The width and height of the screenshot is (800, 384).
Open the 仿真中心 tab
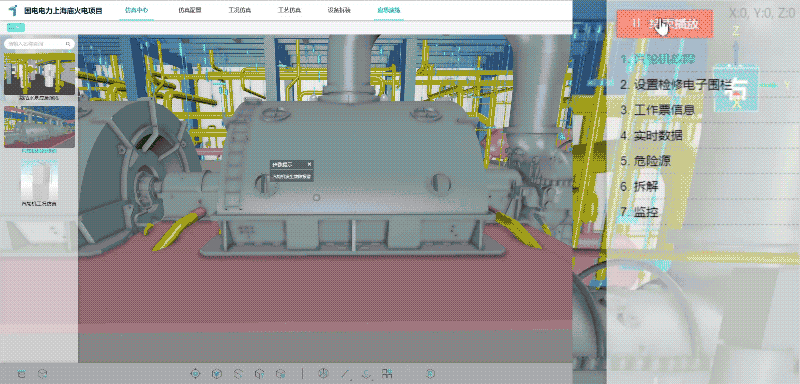click(136, 10)
